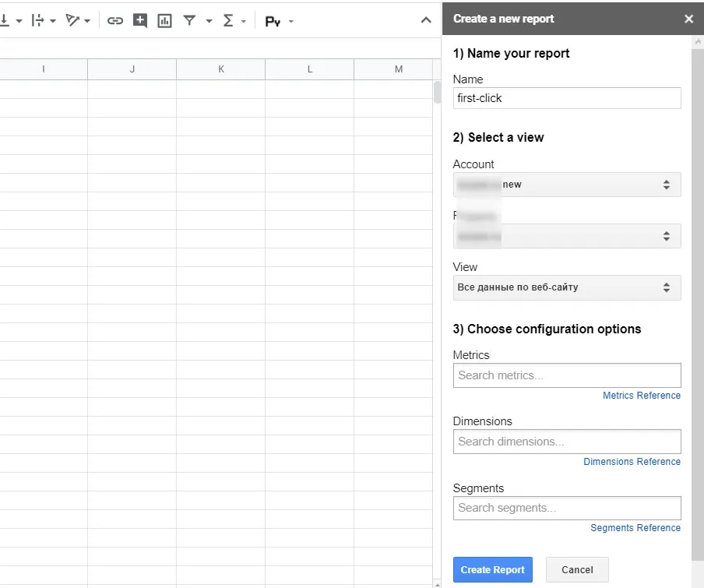Click the insert comment icon
Image resolution: width=704 pixels, height=588 pixels.
tap(140, 20)
